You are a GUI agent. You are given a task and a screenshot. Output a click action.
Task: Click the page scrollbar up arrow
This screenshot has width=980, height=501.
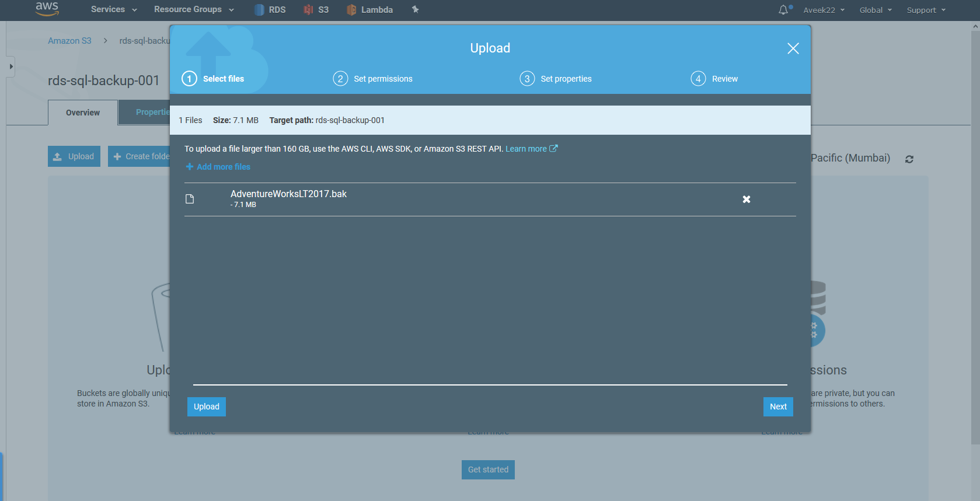975,26
